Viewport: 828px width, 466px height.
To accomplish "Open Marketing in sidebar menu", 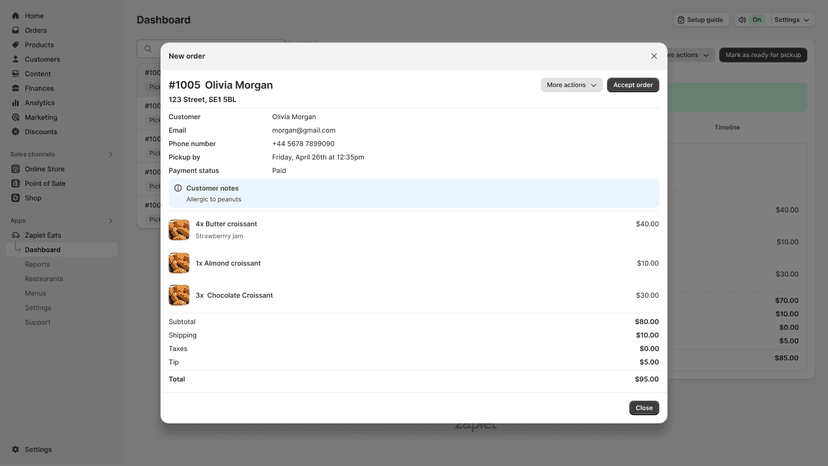I will click(x=41, y=117).
